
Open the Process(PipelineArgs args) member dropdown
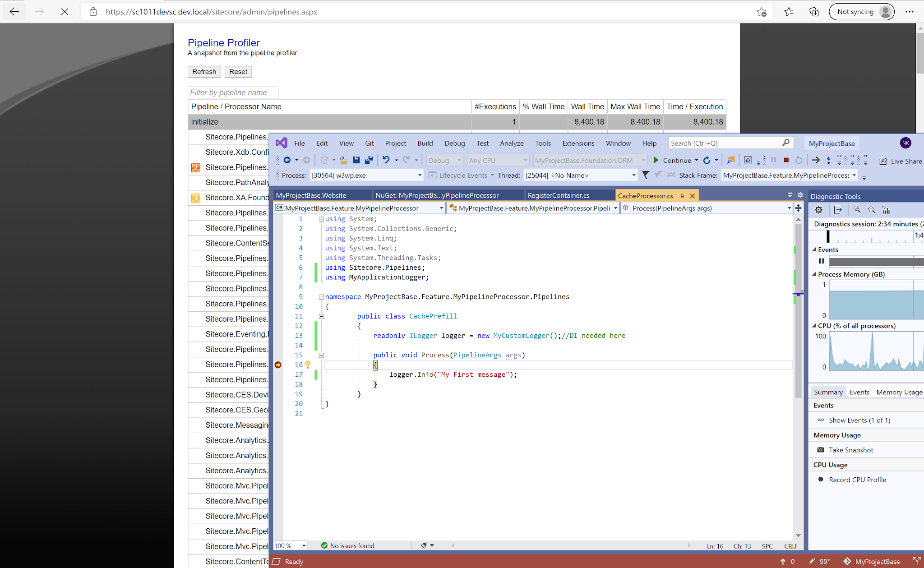[789, 208]
